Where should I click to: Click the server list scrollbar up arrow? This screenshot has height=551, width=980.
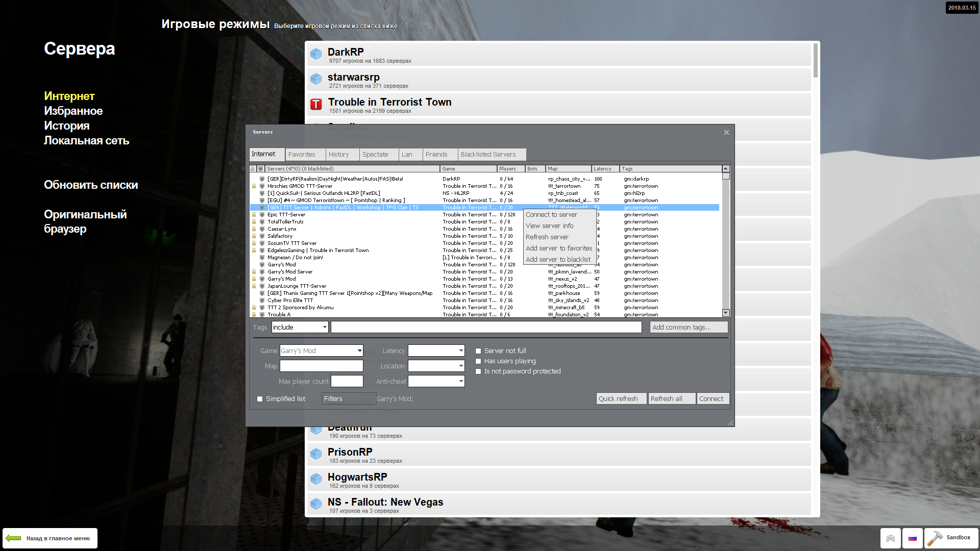click(x=726, y=169)
